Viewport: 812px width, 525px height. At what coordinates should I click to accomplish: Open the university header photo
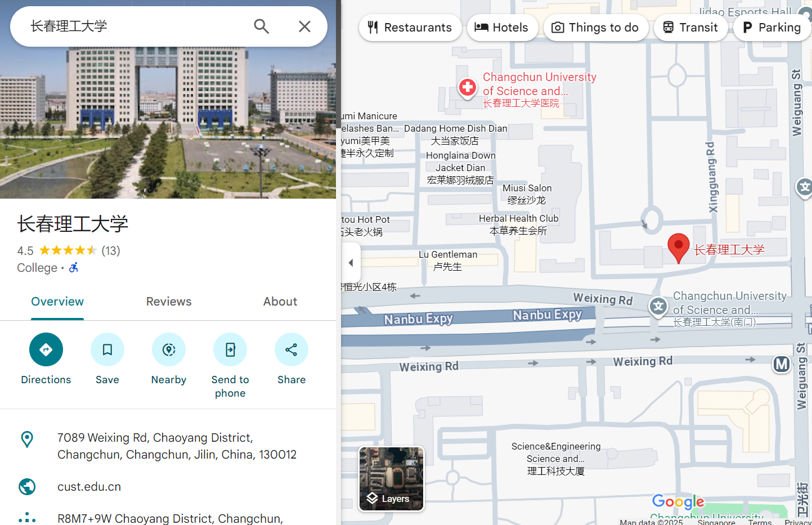click(168, 123)
